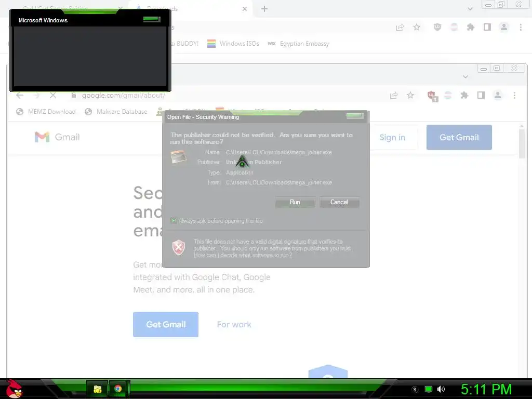
Task: Open three-dot menu in back Chrome window
Action: 521,27
